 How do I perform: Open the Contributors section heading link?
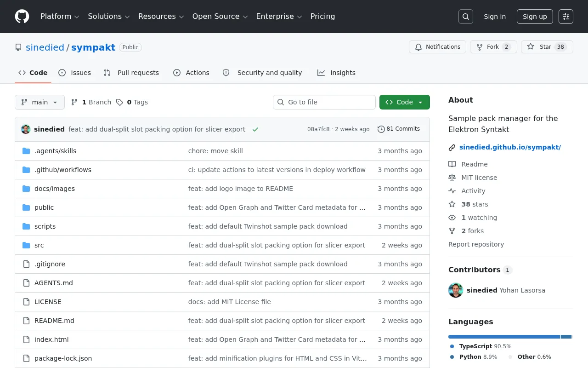click(x=480, y=270)
